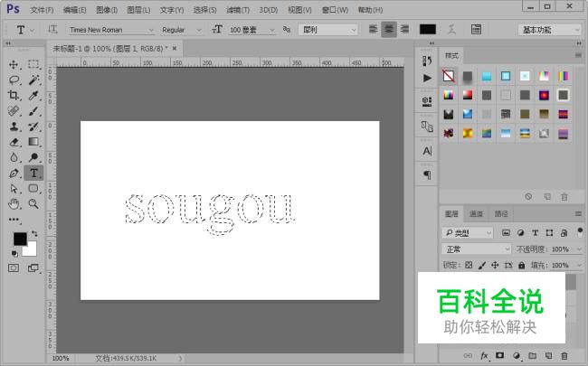Select the Lasso tool
The height and width of the screenshot is (366, 588).
(14, 80)
